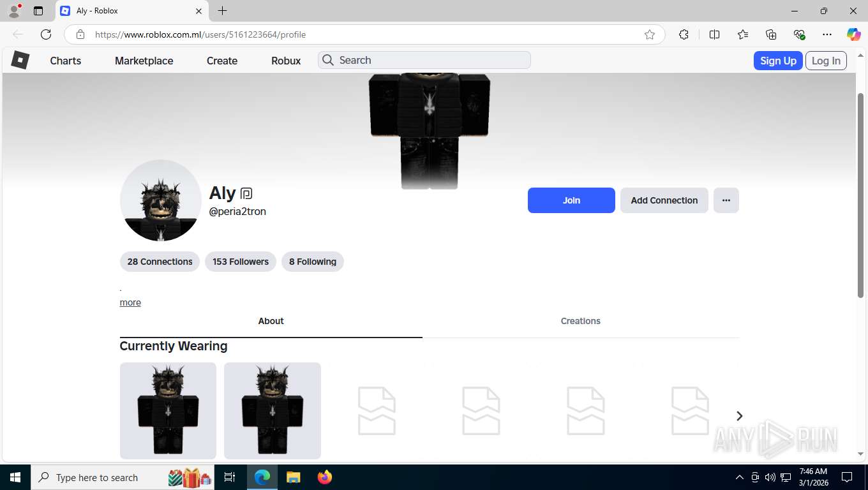Select the Aly - Roblox tab
868x490 pixels.
point(132,11)
